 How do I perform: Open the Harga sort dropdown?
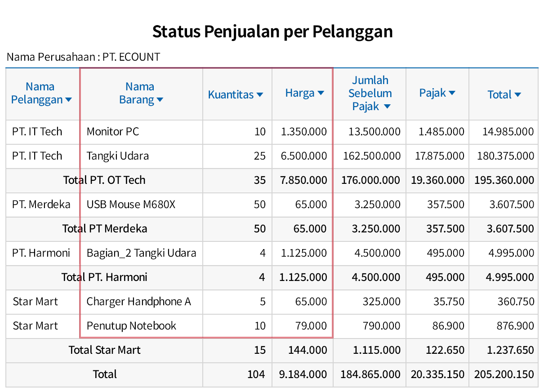pyautogui.click(x=321, y=93)
